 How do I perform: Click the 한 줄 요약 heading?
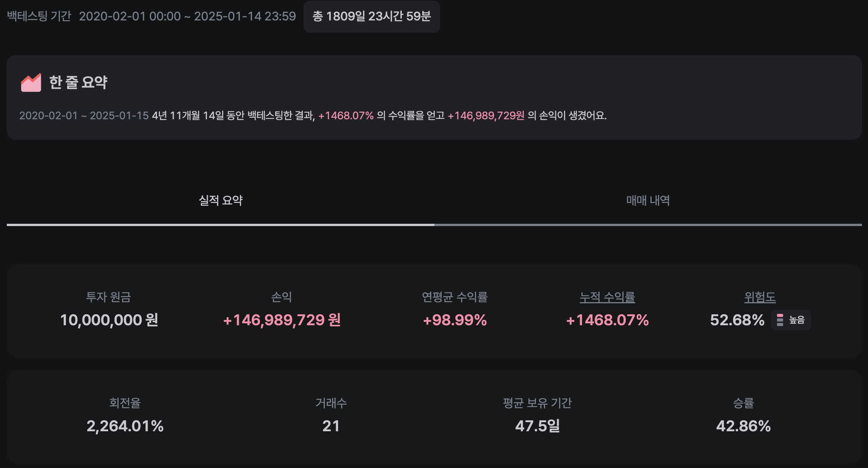pyautogui.click(x=78, y=83)
